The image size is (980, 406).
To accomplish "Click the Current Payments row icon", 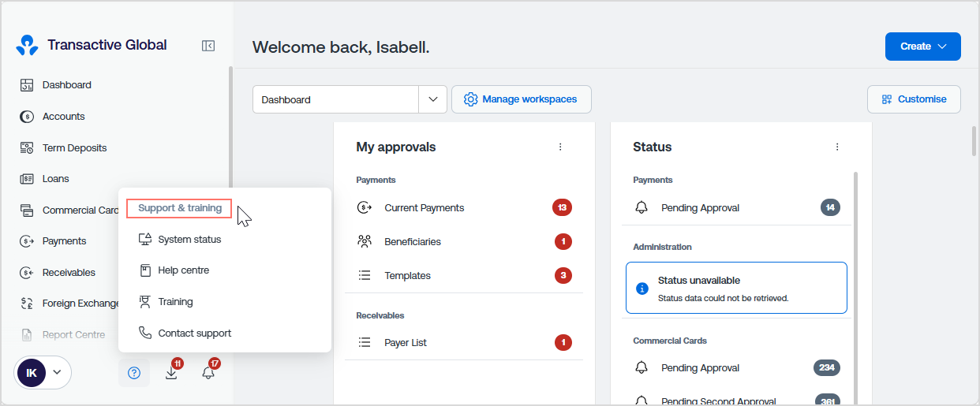I will (365, 208).
